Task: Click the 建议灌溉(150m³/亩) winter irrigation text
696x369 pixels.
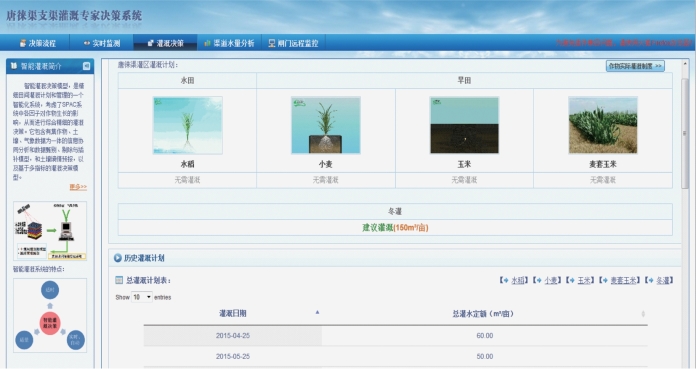Action: tap(395, 228)
